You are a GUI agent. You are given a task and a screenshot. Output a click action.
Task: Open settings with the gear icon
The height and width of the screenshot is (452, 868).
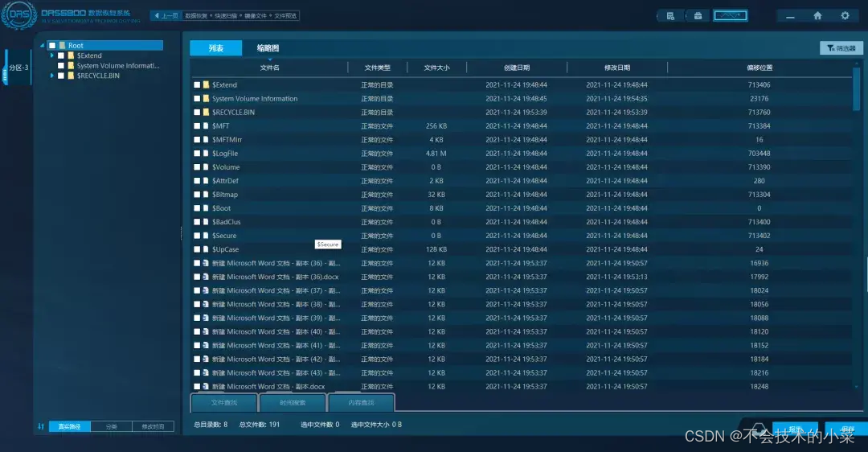tap(845, 15)
